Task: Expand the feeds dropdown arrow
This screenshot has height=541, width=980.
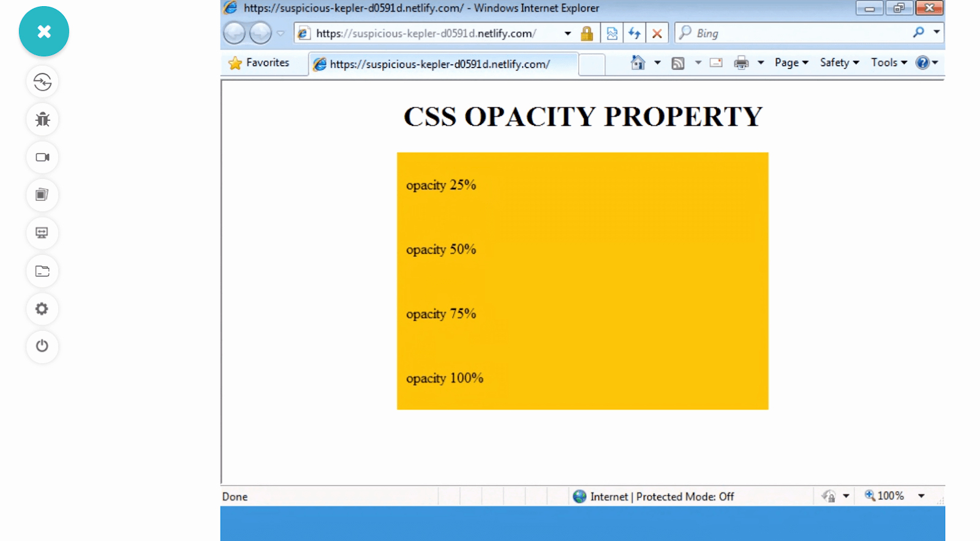Action: 698,62
